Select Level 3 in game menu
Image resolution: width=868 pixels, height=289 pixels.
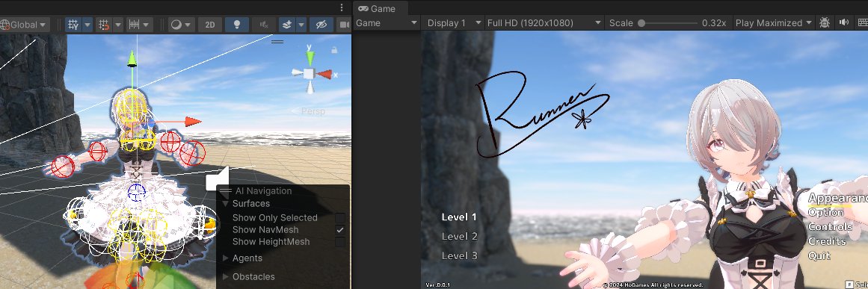pos(459,256)
